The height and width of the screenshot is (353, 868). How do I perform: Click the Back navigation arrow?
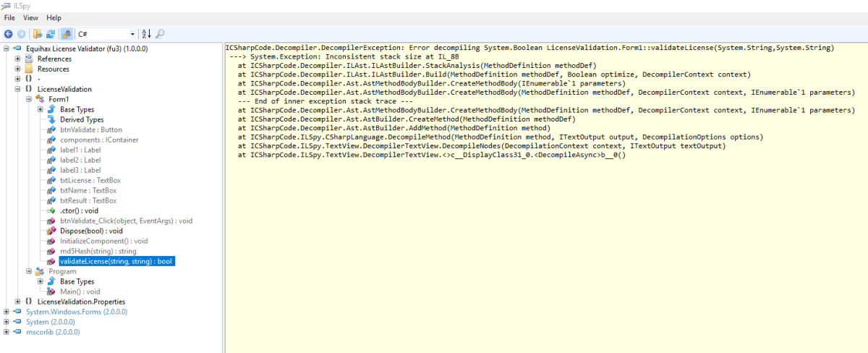pyautogui.click(x=9, y=34)
